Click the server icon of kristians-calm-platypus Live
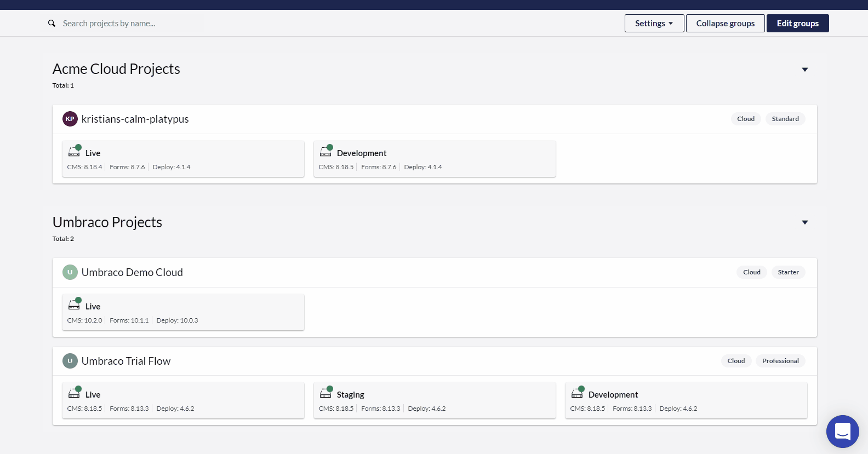 point(75,151)
